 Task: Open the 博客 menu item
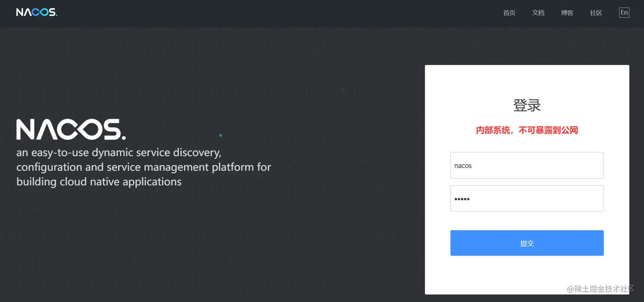tap(567, 13)
